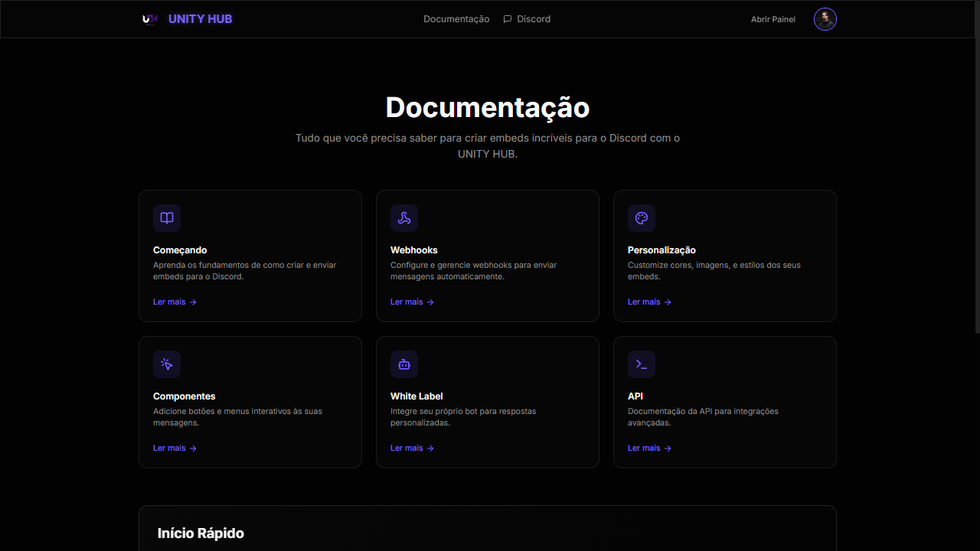Select the Webhooks card title
Screen dimensions: 980x551
pos(414,250)
